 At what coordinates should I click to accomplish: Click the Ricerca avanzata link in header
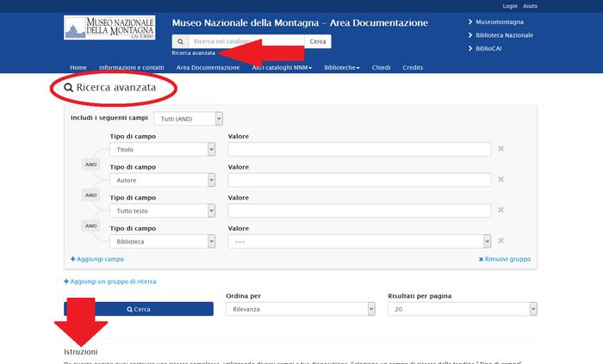[194, 53]
